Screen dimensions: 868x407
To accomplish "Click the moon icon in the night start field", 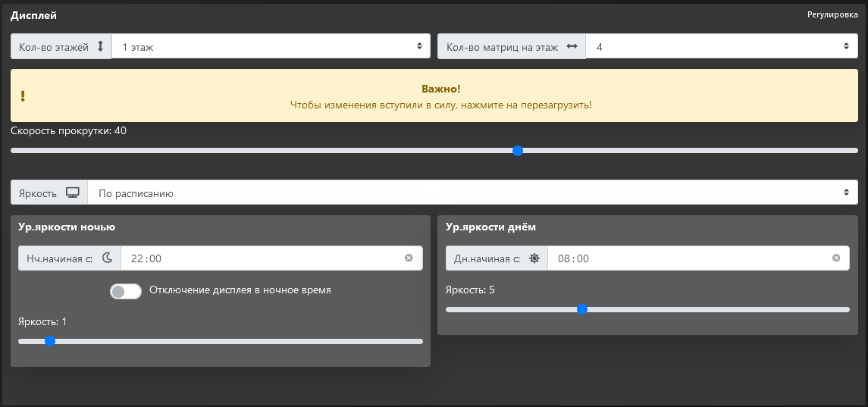I will click(107, 258).
